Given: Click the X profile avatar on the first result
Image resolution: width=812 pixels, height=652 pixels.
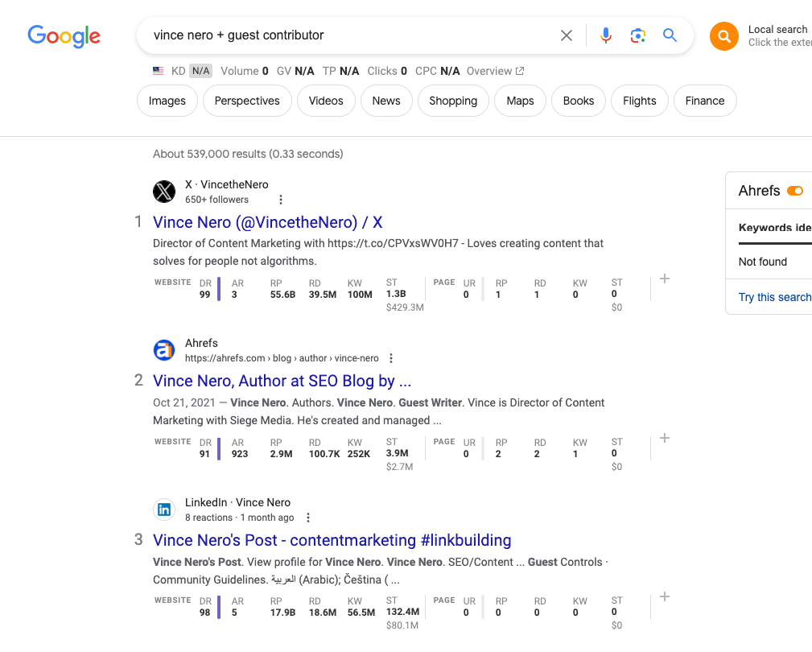Looking at the screenshot, I should pyautogui.click(x=163, y=192).
